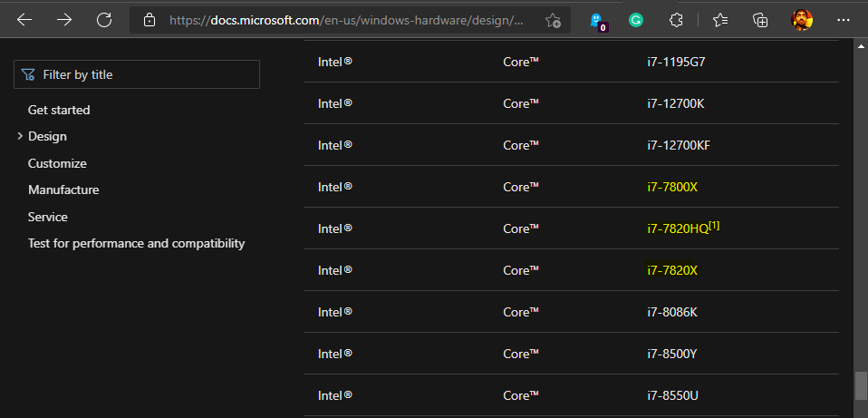868x418 pixels.
Task: Click the filter funnel icon
Action: pyautogui.click(x=28, y=74)
